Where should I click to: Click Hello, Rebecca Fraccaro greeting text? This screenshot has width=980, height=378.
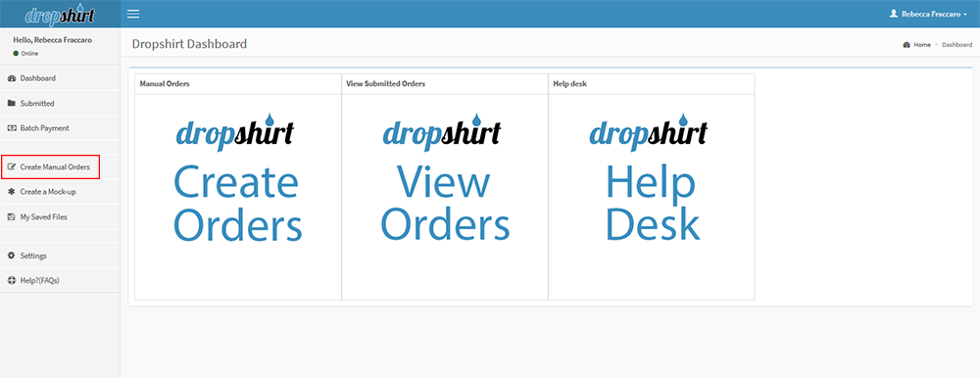tap(53, 40)
